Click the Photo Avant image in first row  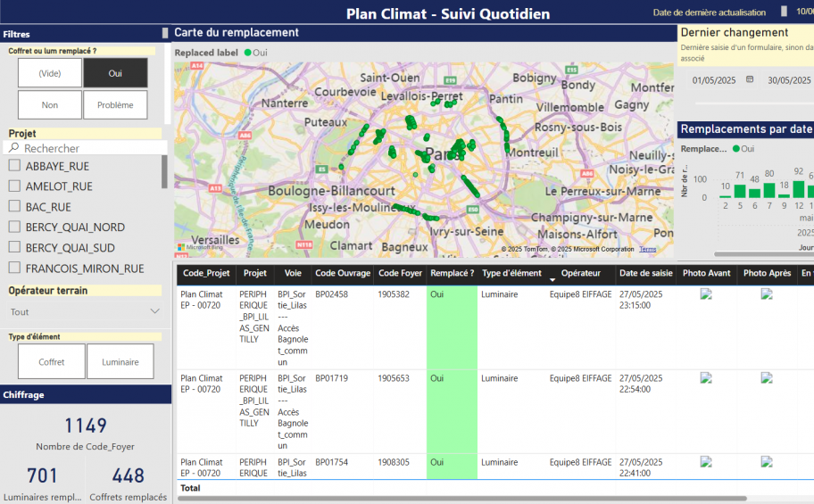coord(706,293)
